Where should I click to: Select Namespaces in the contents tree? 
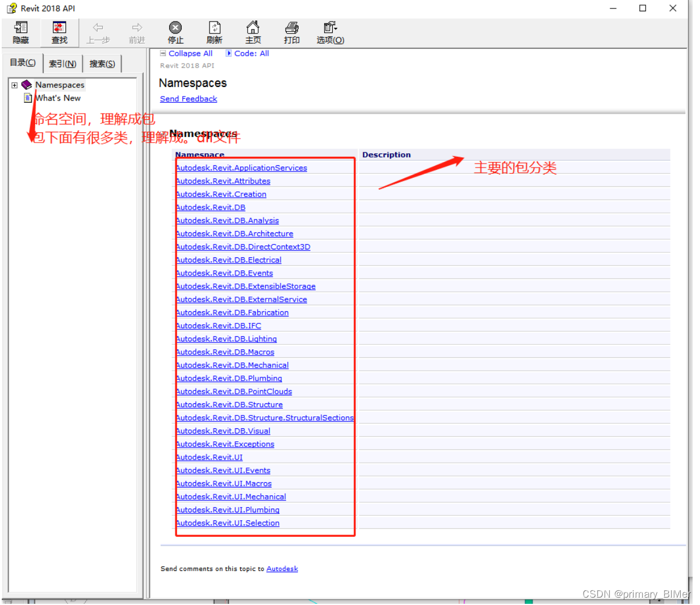(x=60, y=85)
